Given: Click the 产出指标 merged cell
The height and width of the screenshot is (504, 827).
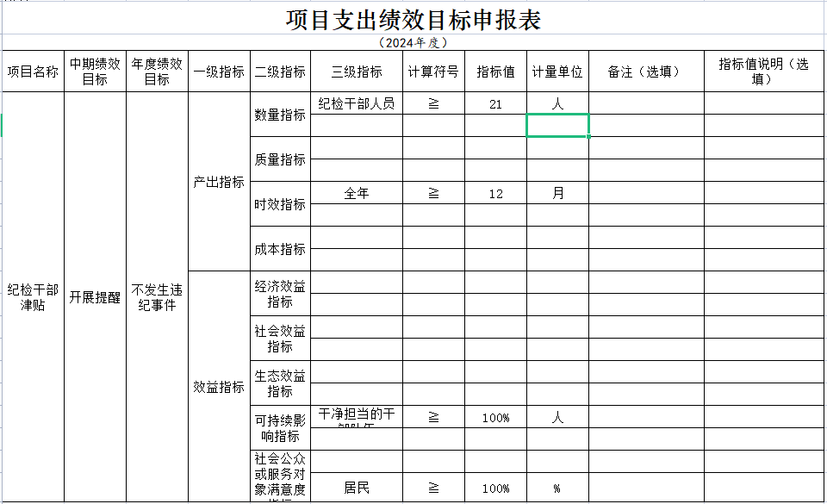Looking at the screenshot, I should tap(219, 182).
